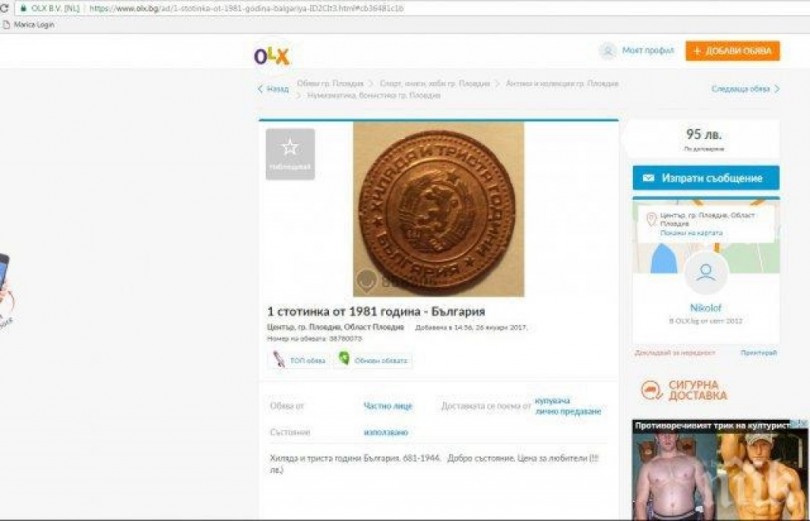Open the Покажи на картата link

point(691,233)
